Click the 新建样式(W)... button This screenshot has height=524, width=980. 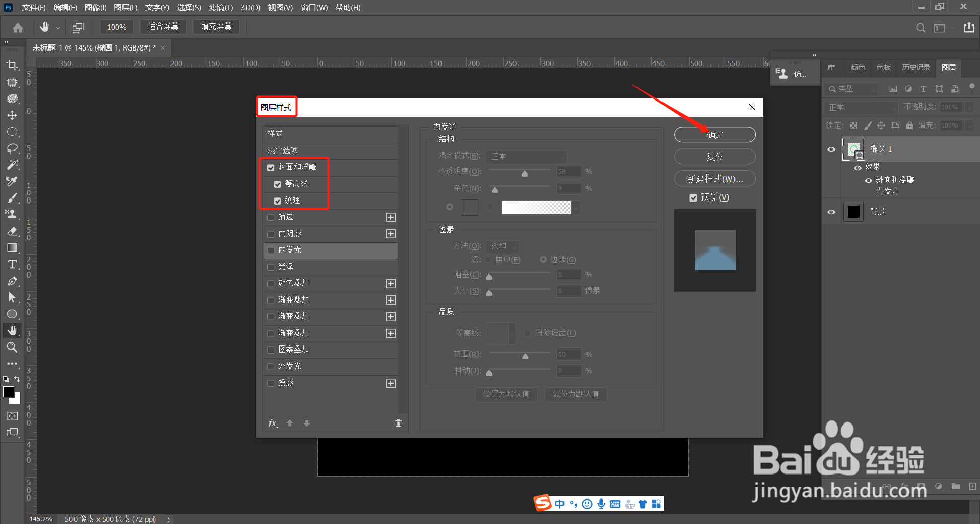(715, 179)
